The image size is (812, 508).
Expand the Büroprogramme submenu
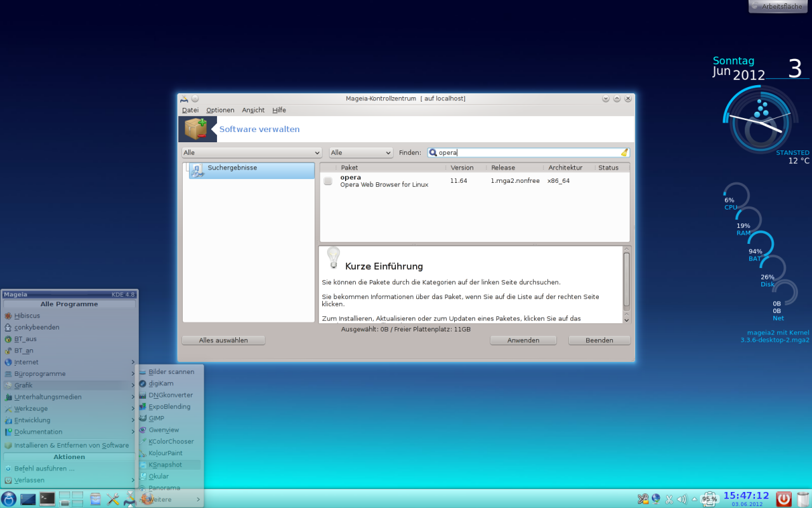tap(69, 373)
